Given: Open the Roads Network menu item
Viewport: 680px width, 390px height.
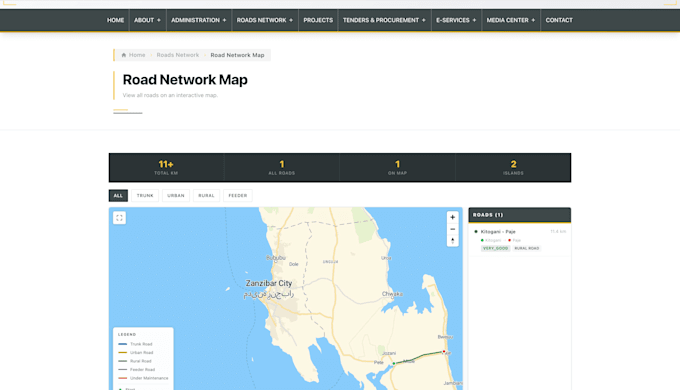Looking at the screenshot, I should pos(262,20).
